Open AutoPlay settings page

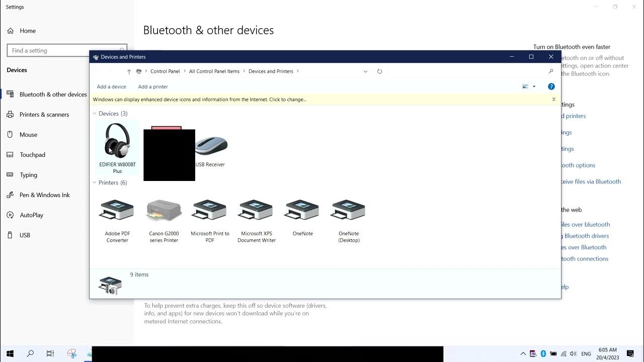click(x=31, y=215)
